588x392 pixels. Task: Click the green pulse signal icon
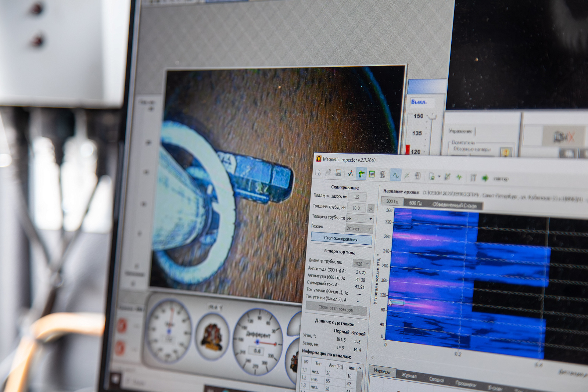click(459, 177)
